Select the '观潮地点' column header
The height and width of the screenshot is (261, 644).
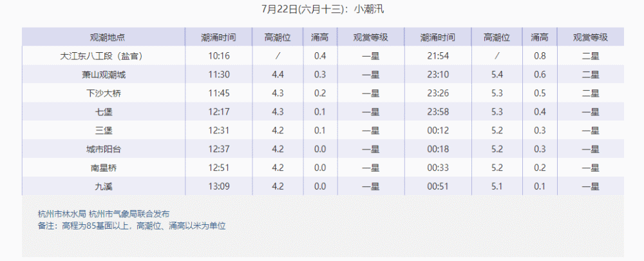107,38
